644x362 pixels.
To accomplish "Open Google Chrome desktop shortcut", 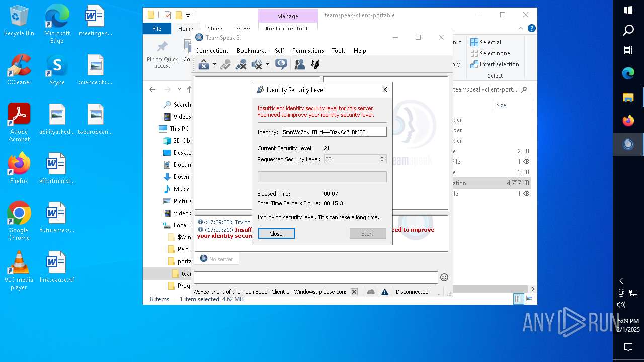I will [19, 221].
